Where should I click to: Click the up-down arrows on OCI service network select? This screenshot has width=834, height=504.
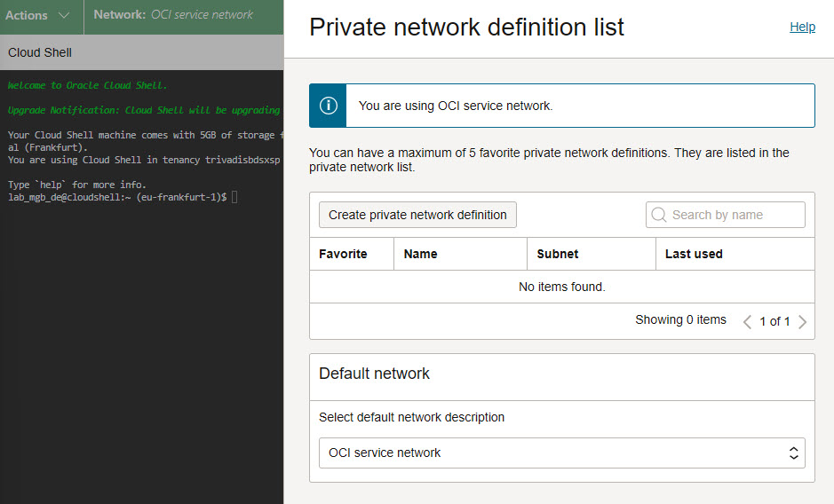[x=793, y=453]
